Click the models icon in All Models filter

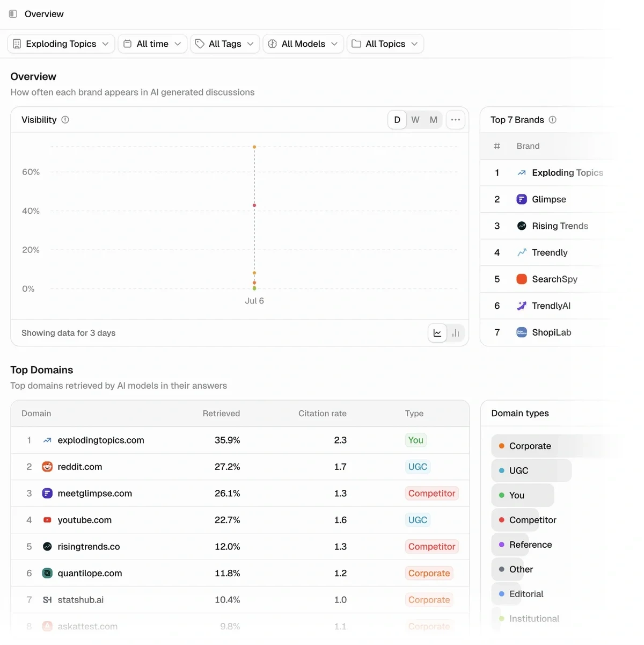click(273, 44)
